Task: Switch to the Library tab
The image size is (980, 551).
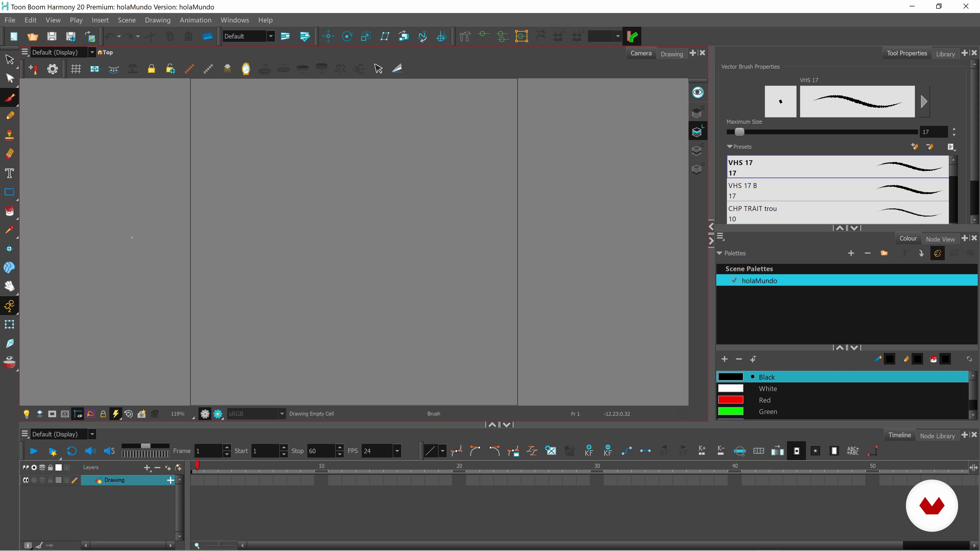Action: click(945, 54)
